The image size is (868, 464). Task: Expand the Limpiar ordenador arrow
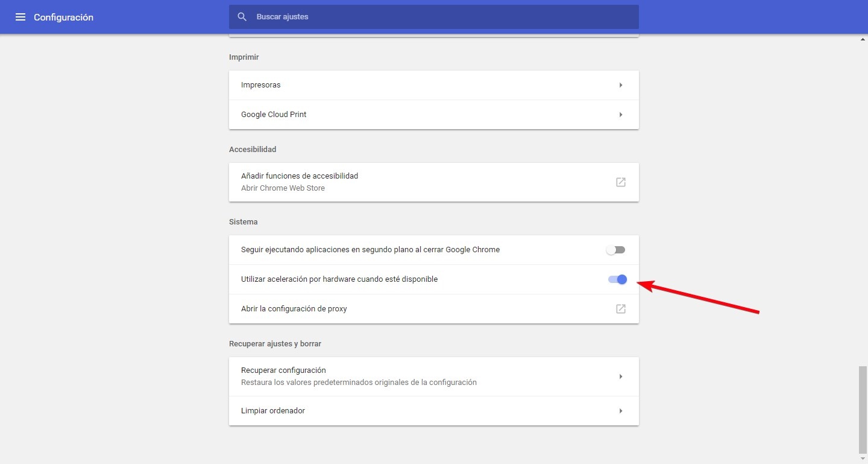coord(620,411)
